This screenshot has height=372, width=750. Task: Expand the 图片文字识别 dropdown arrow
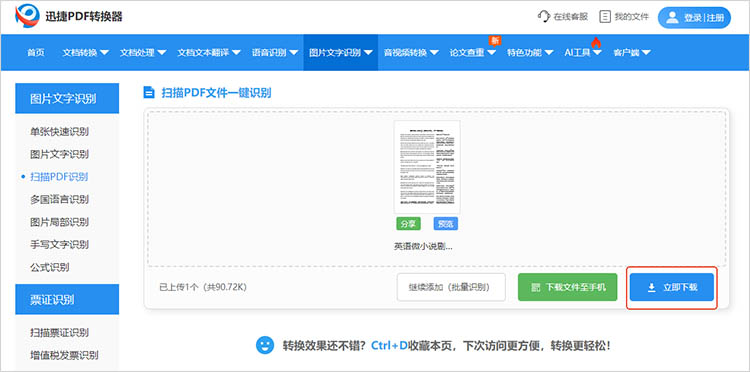click(x=368, y=53)
